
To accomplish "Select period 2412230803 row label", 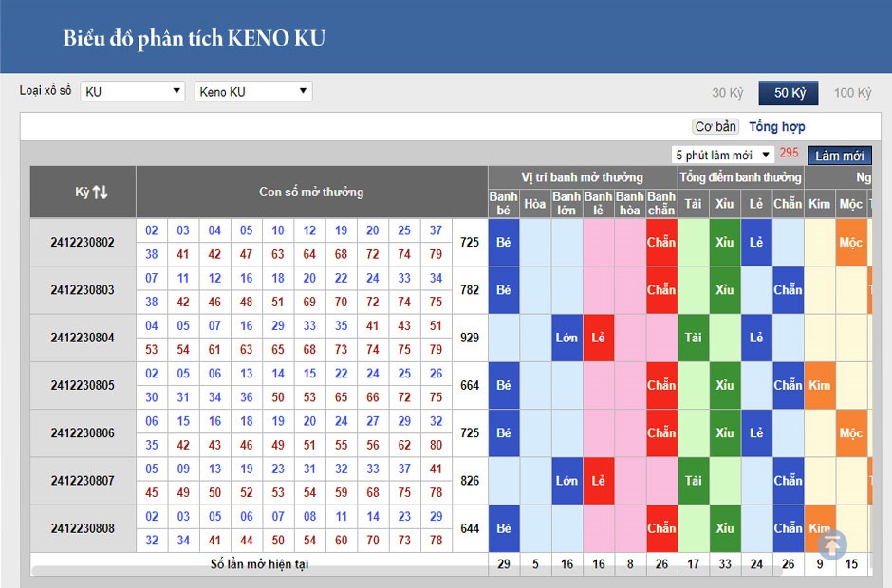I will point(83,290).
